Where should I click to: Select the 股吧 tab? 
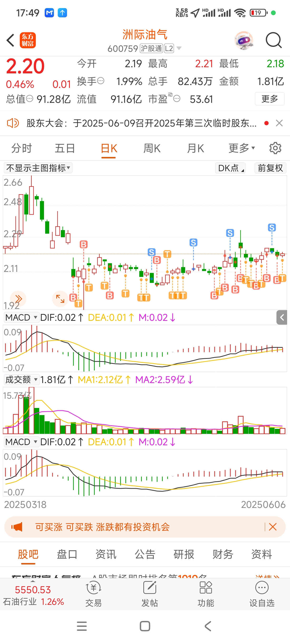[28, 554]
